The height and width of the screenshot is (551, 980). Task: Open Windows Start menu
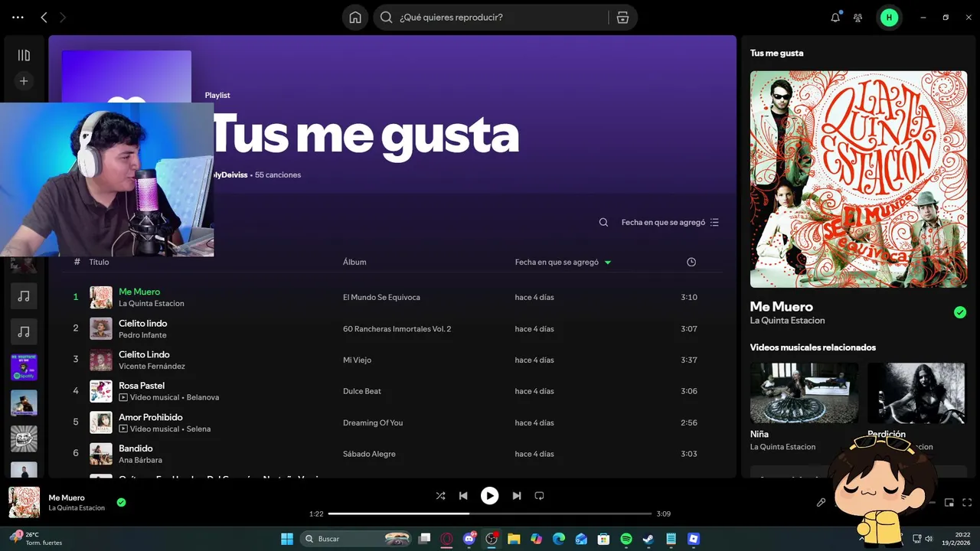point(287,539)
